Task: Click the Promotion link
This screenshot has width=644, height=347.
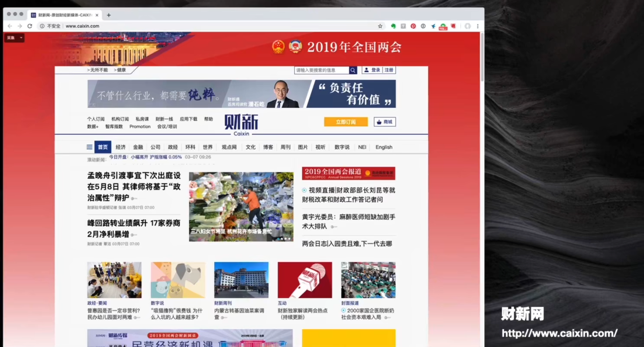Action: [140, 126]
